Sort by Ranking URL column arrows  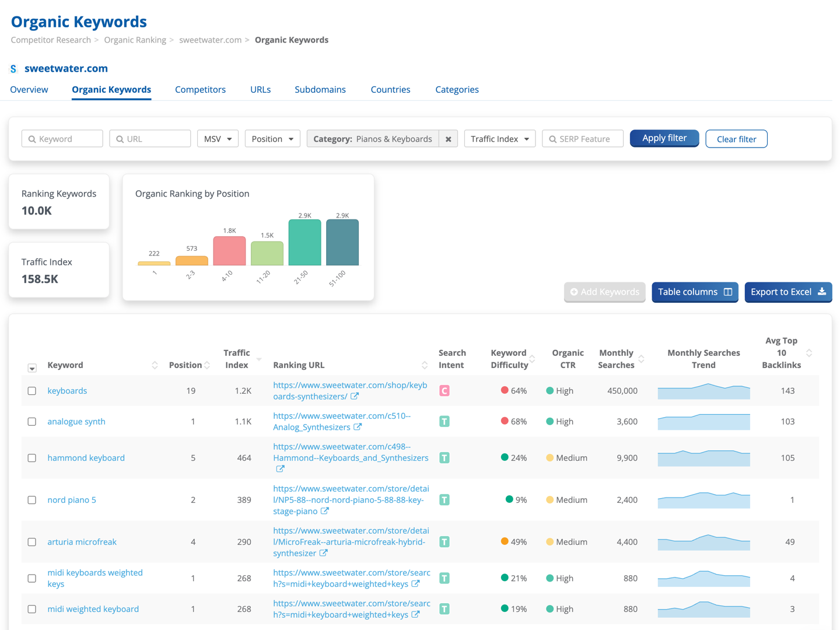pos(425,365)
